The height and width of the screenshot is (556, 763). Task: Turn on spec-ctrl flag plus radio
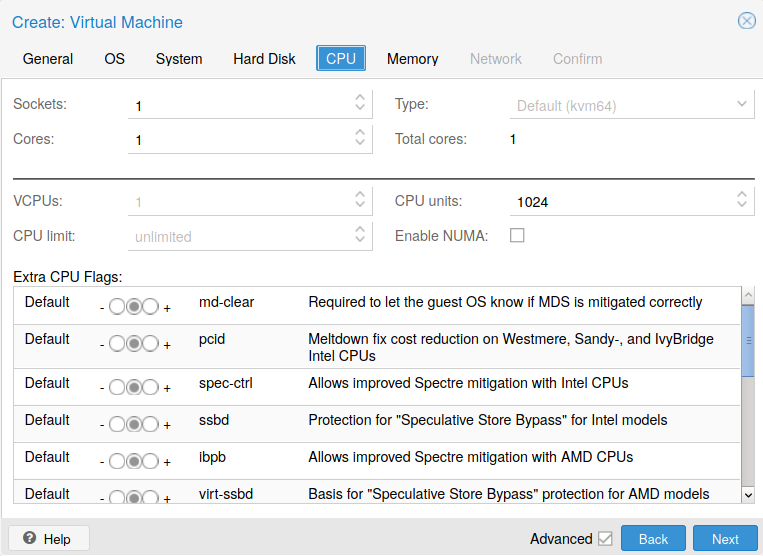click(x=150, y=388)
